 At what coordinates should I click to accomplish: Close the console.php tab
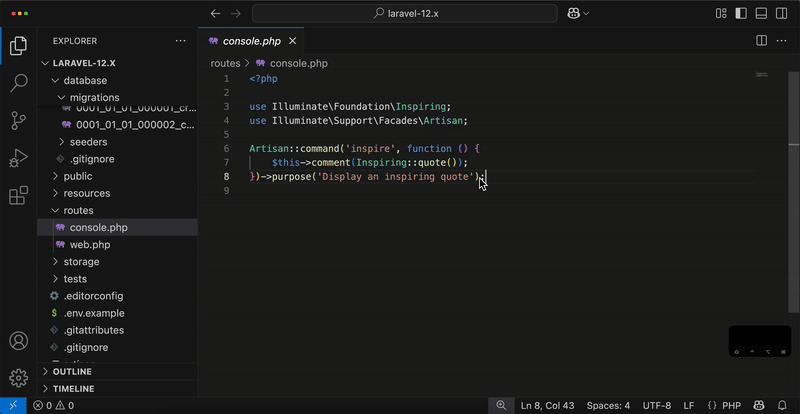tap(292, 41)
